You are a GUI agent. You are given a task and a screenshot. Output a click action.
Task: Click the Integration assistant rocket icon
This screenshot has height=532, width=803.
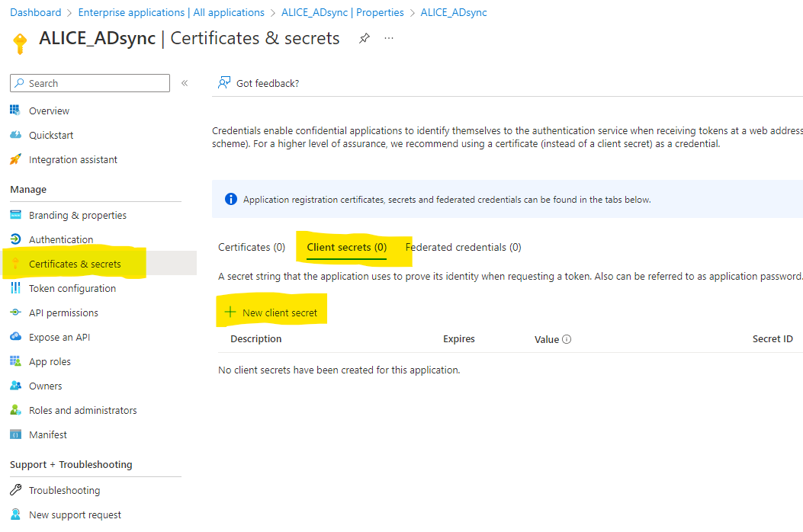pyautogui.click(x=15, y=159)
